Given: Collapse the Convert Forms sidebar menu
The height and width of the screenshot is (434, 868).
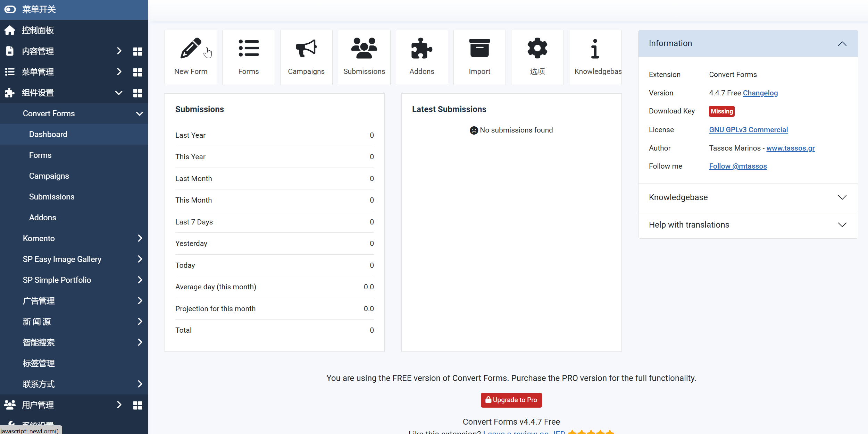Looking at the screenshot, I should [140, 114].
